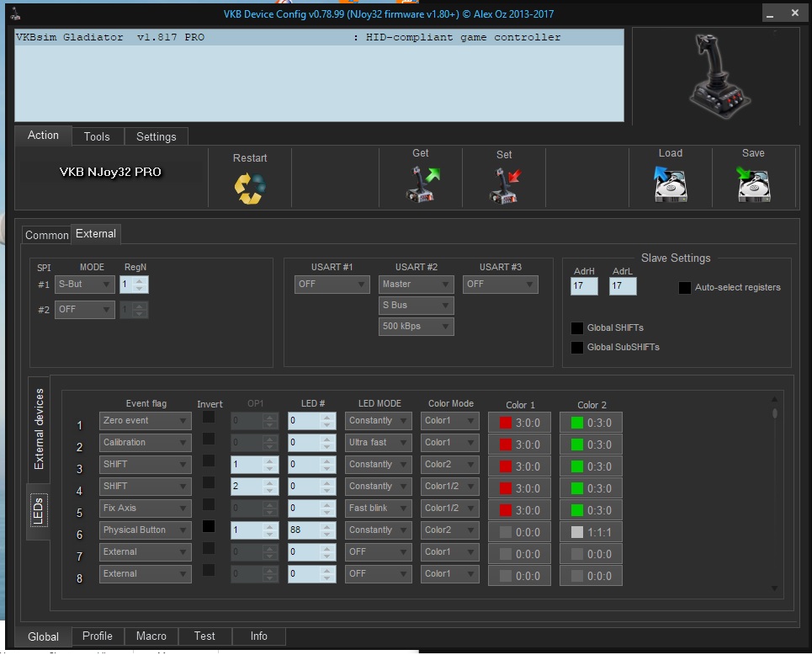The height and width of the screenshot is (655, 812).
Task: Open USART #1 dropdown
Action: (332, 285)
